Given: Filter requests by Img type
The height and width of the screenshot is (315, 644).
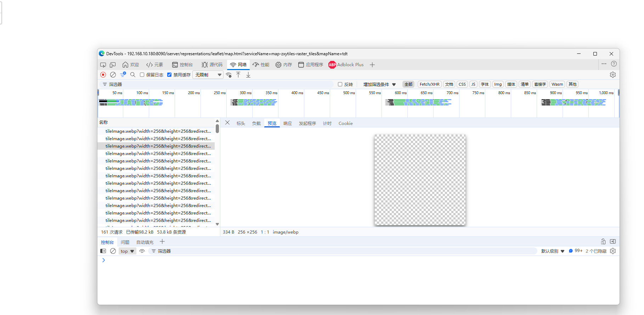Looking at the screenshot, I should 498,84.
